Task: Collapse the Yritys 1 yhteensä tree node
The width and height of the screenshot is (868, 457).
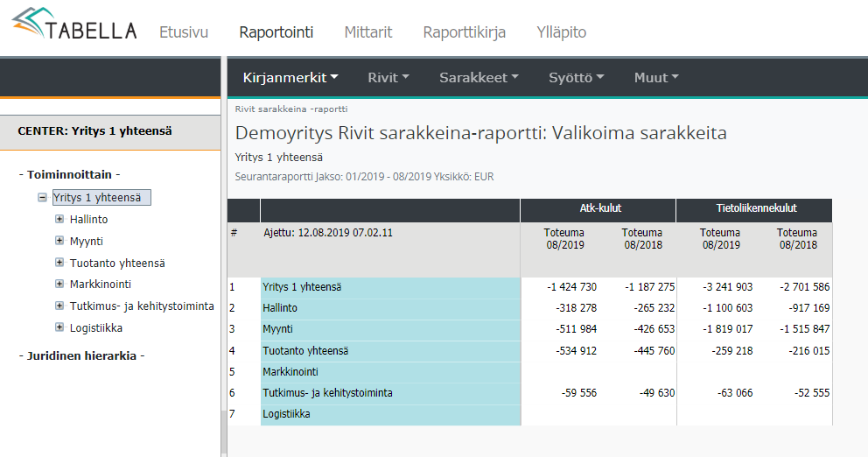Action: click(42, 198)
